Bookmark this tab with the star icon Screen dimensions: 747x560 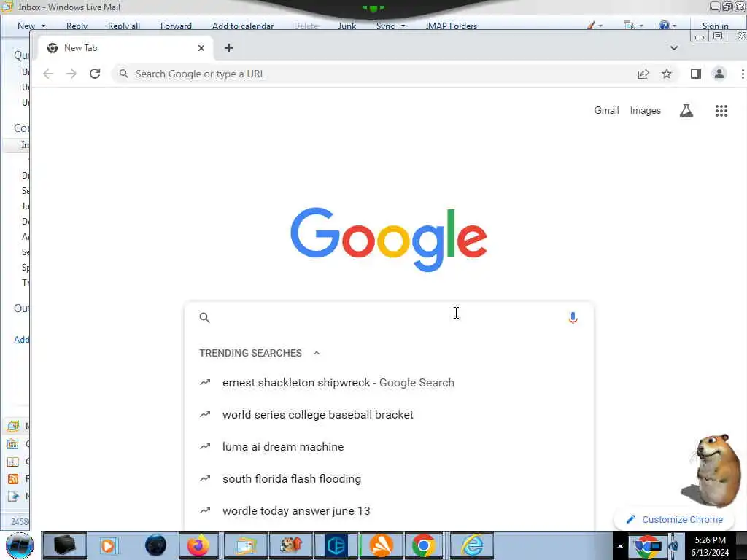point(667,74)
